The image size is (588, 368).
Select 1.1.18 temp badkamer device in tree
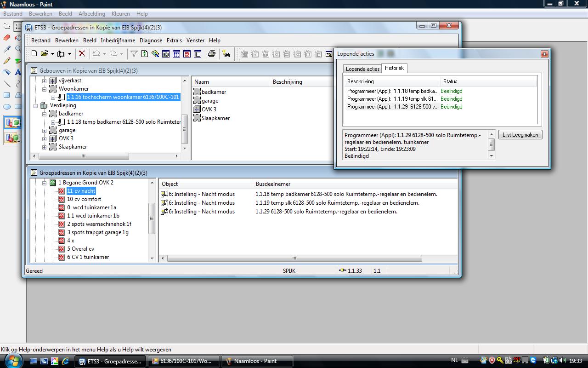[124, 122]
